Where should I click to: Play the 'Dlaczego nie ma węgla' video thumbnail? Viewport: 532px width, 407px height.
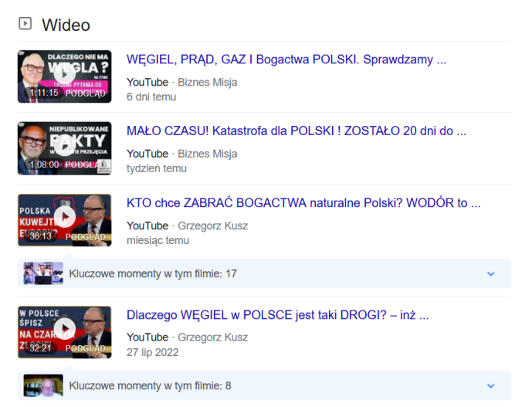pyautogui.click(x=64, y=76)
